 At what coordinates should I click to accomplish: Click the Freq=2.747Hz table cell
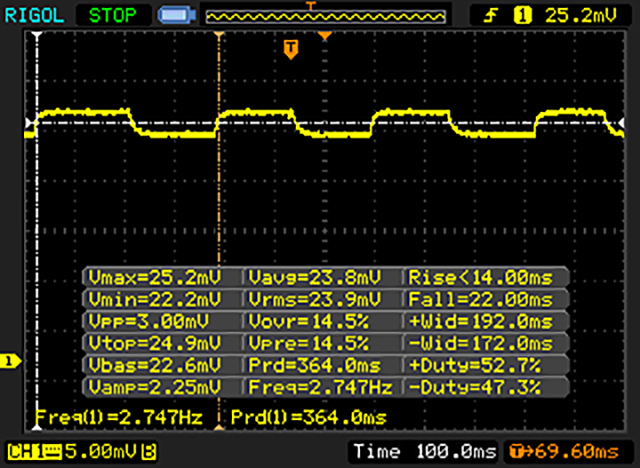(321, 387)
